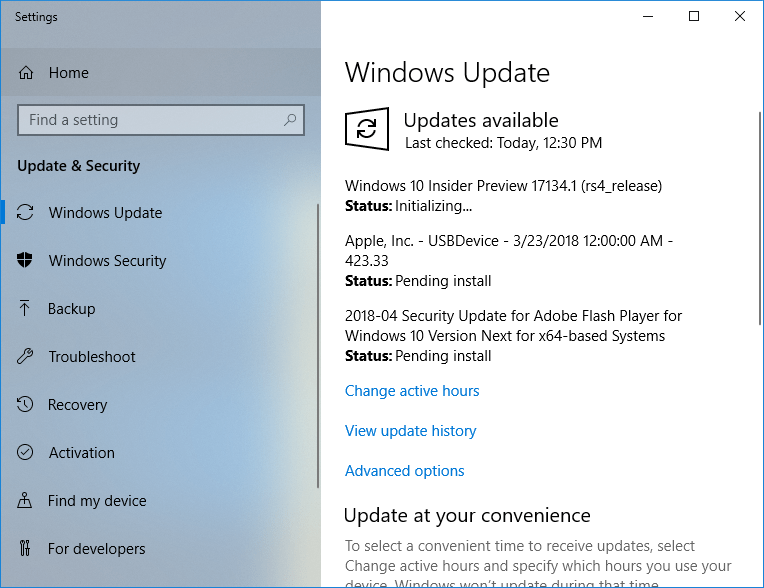
Task: Click Windows 10 Insider Preview 17134.1 update entry
Action: [x=503, y=186]
